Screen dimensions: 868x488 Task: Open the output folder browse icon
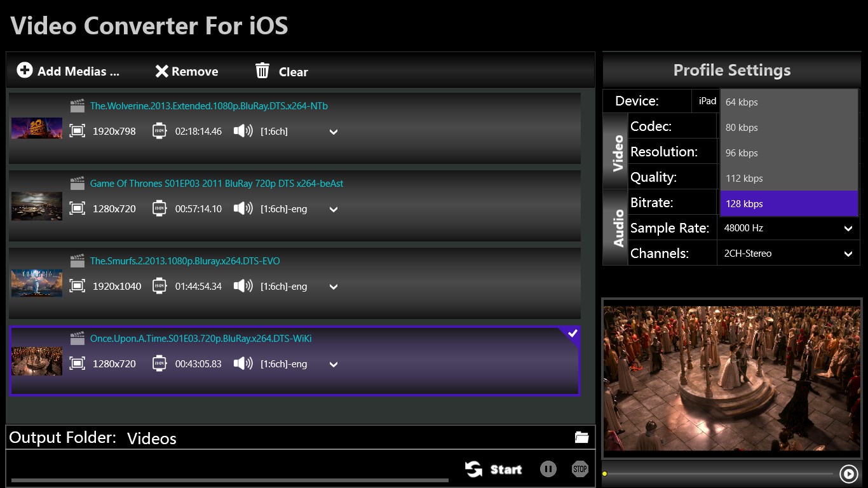(x=581, y=437)
